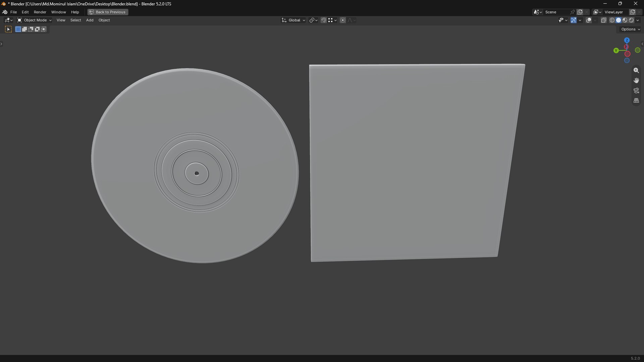The width and height of the screenshot is (644, 362).
Task: Click the Scene name field
Action: click(x=556, y=12)
